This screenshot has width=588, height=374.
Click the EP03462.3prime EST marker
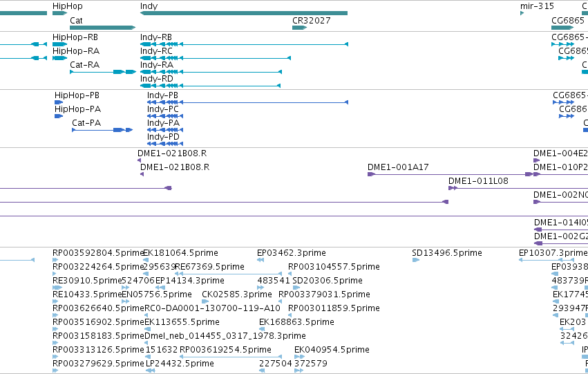tap(260, 260)
